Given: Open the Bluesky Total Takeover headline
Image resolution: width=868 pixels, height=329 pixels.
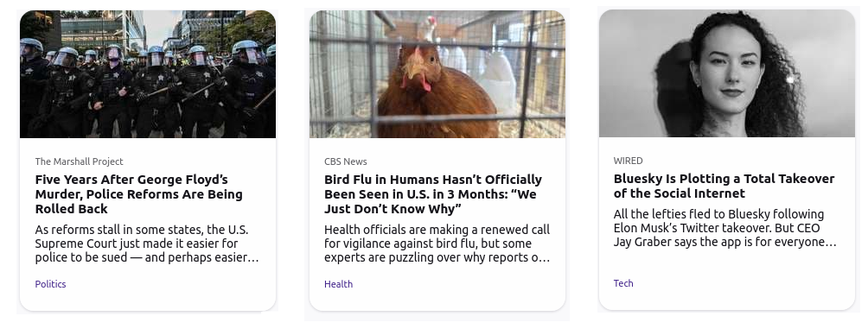Looking at the screenshot, I should pos(724,186).
